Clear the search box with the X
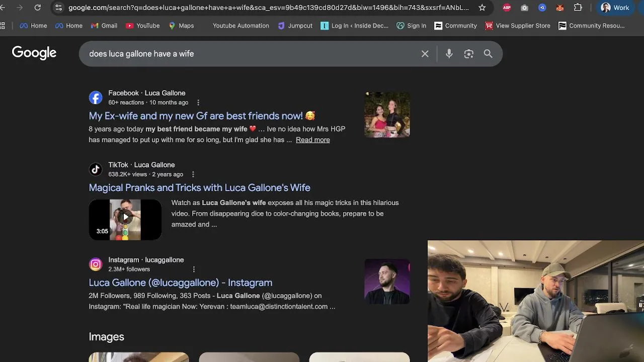644x362 pixels. coord(425,54)
